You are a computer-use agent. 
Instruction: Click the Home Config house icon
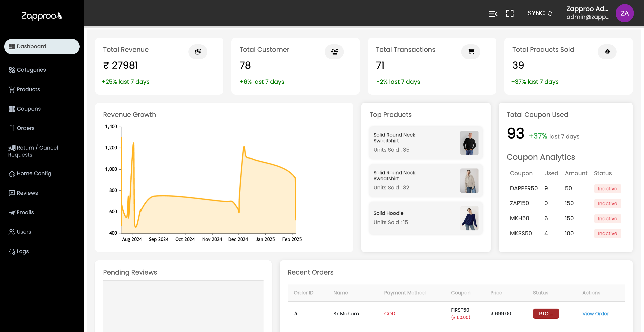[x=12, y=173]
